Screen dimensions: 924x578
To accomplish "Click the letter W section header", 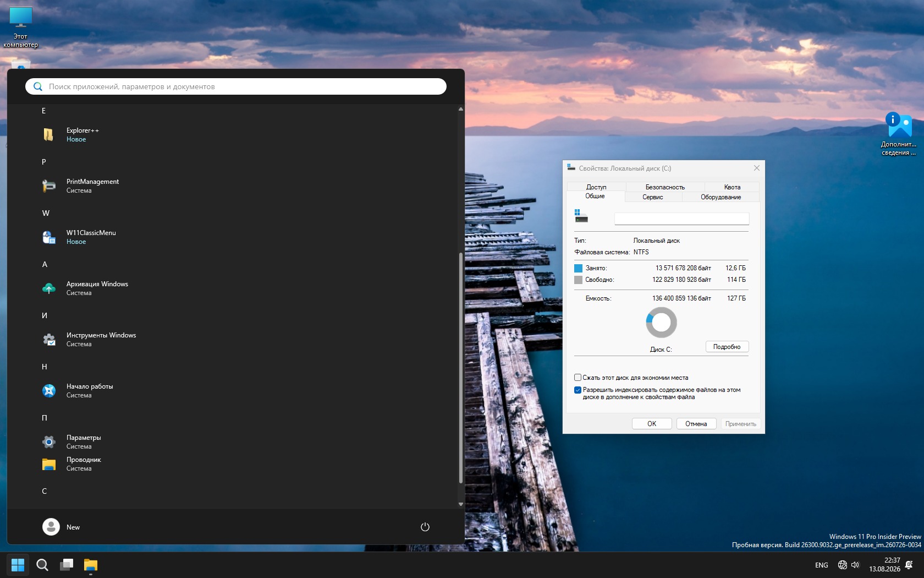I will 46,213.
